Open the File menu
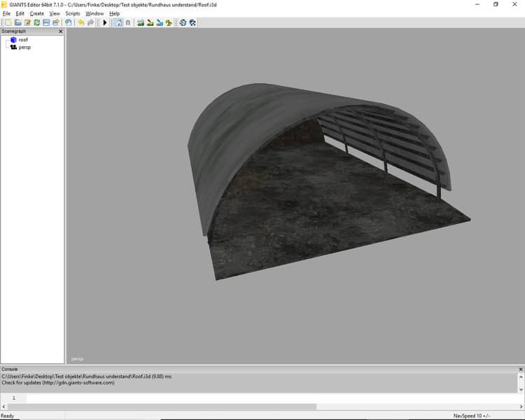The height and width of the screenshot is (420, 525). [6, 13]
